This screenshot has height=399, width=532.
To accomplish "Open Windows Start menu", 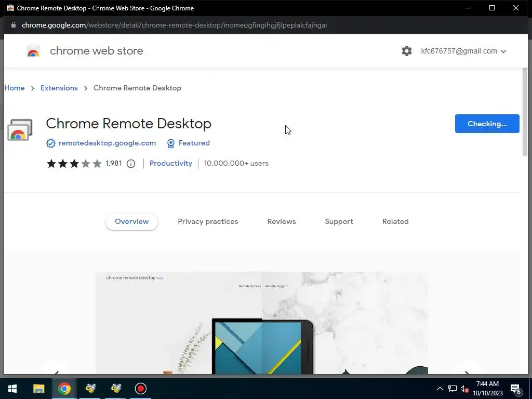I will 12,389.
